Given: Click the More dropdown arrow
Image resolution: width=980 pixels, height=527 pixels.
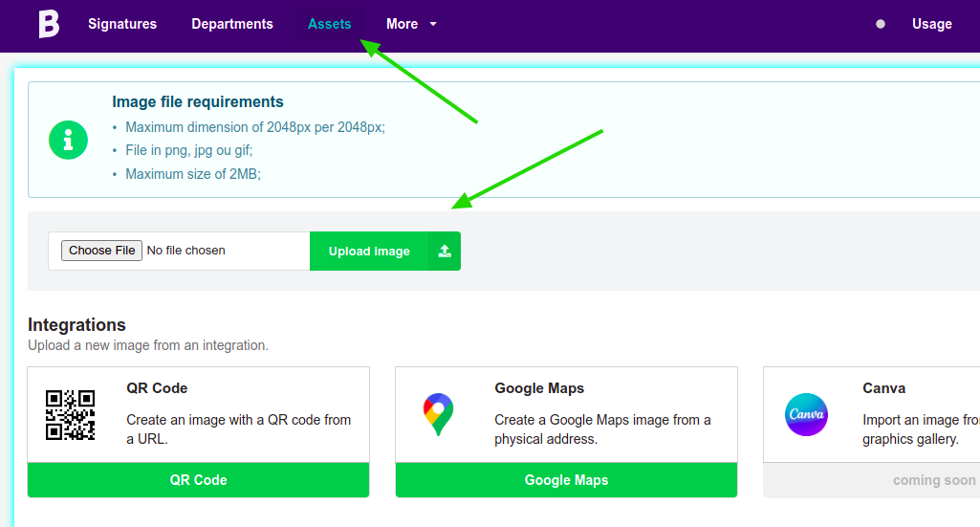Looking at the screenshot, I should tap(433, 24).
